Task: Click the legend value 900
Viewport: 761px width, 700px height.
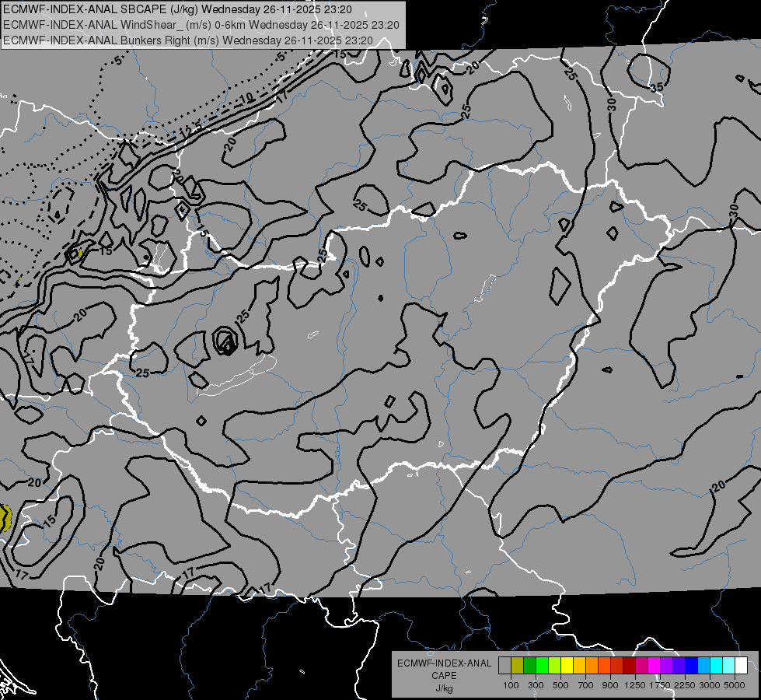Action: pos(610,685)
